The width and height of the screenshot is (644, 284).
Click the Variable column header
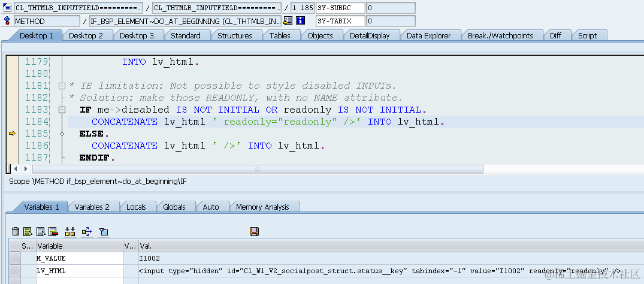pyautogui.click(x=79, y=246)
